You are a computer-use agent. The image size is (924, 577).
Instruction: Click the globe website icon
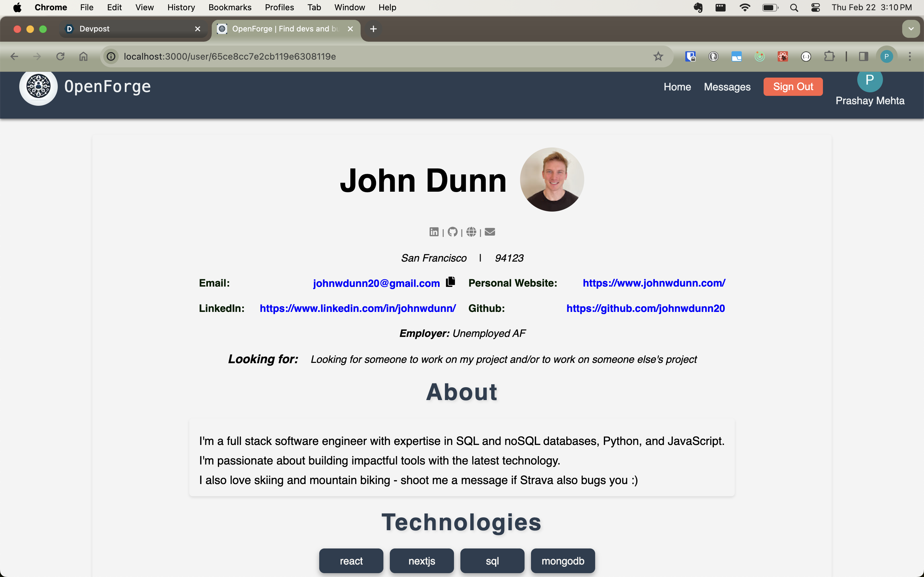(471, 232)
